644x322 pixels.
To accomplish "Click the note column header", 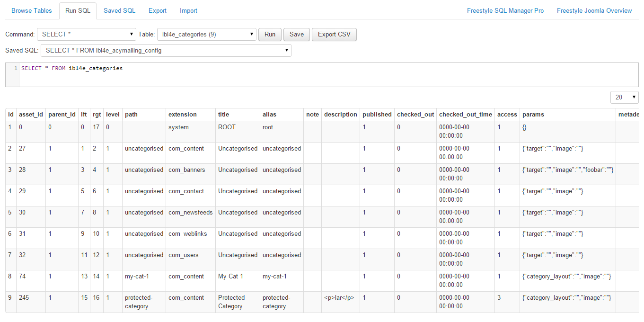I will [x=313, y=114].
